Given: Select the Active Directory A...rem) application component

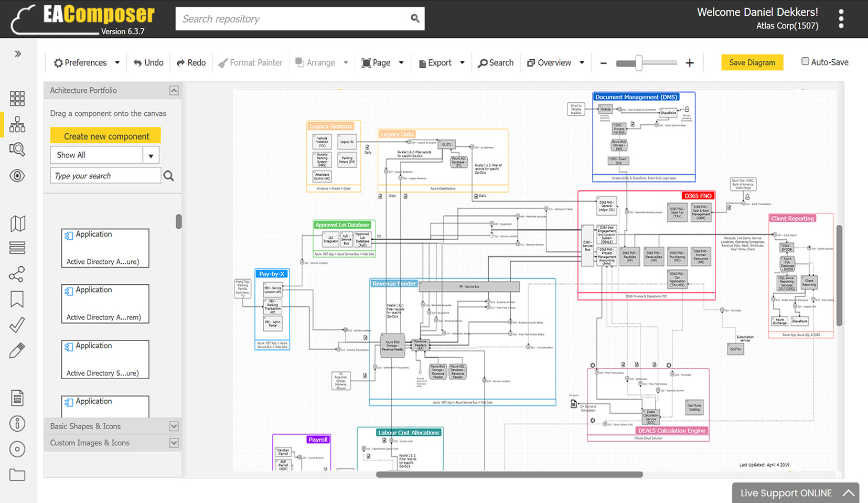Looking at the screenshot, I should pyautogui.click(x=105, y=304).
